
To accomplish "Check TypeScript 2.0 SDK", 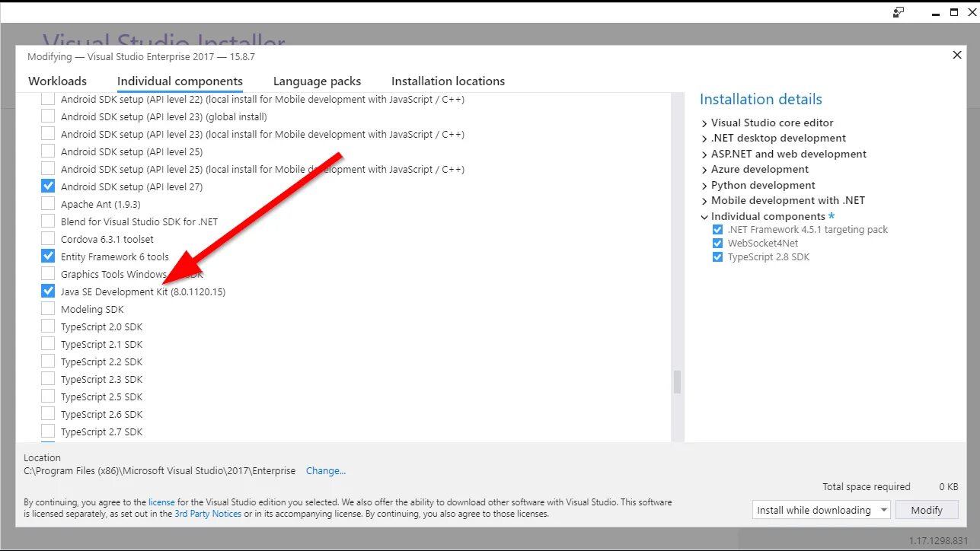I will (x=48, y=326).
